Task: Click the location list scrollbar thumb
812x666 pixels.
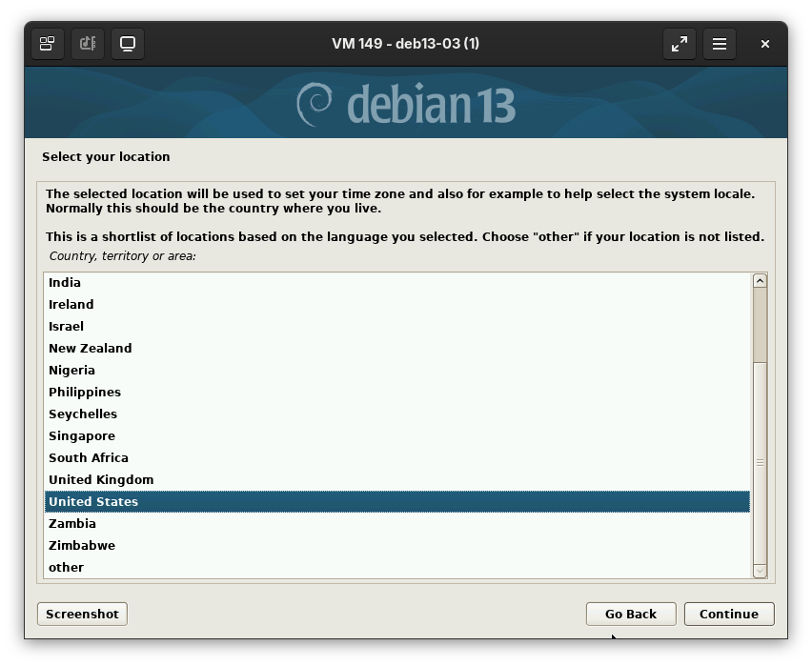Action: (760, 324)
